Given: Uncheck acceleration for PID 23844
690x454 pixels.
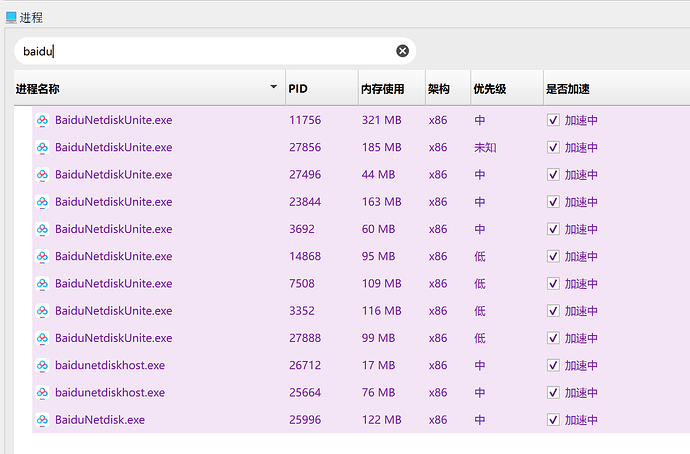Looking at the screenshot, I should [x=553, y=202].
